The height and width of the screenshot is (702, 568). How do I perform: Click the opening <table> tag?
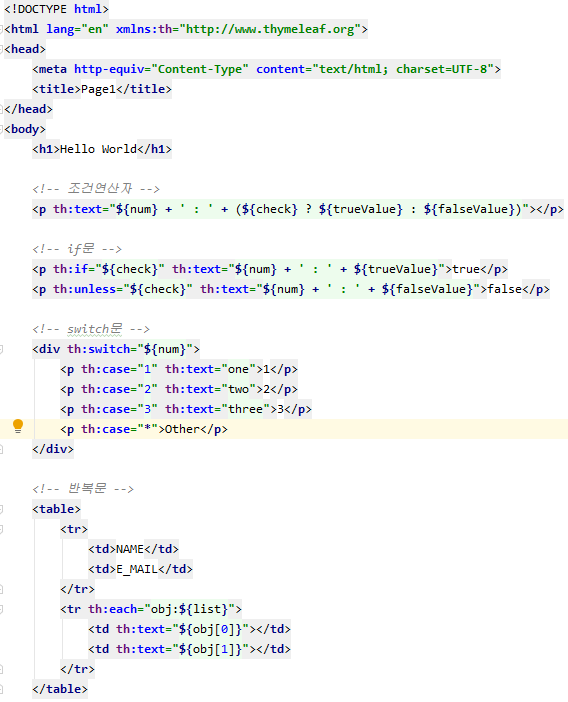[x=56, y=509]
